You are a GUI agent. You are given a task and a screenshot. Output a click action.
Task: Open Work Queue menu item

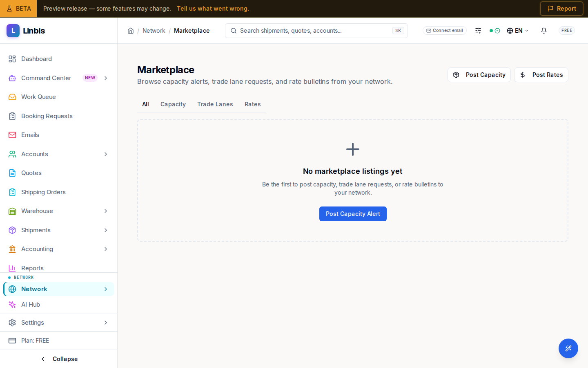[58, 97]
